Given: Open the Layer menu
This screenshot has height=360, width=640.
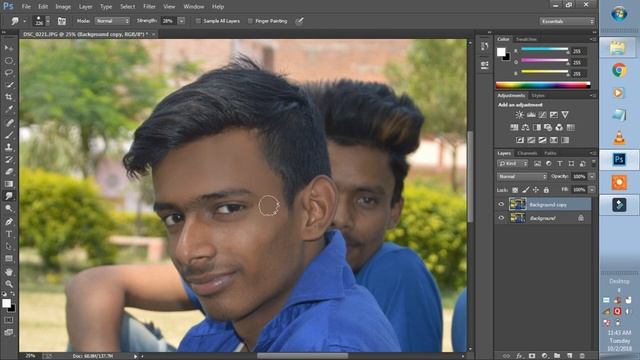Looking at the screenshot, I should pos(85,7).
